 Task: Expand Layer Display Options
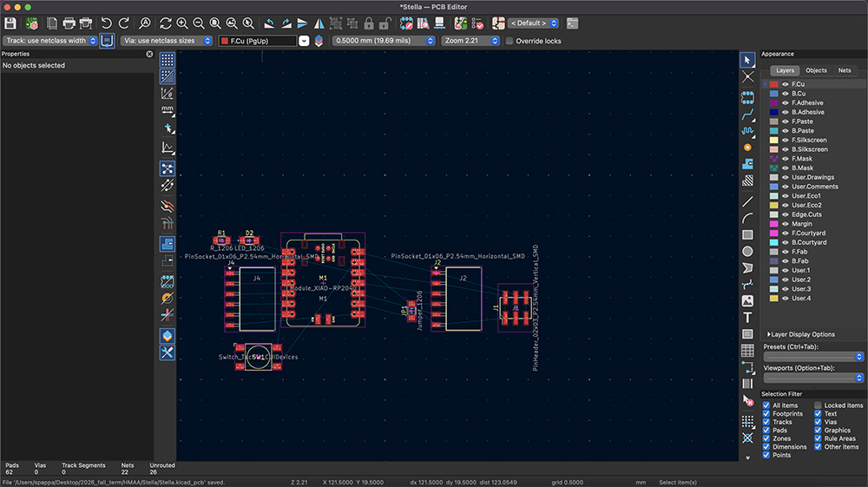[800, 334]
